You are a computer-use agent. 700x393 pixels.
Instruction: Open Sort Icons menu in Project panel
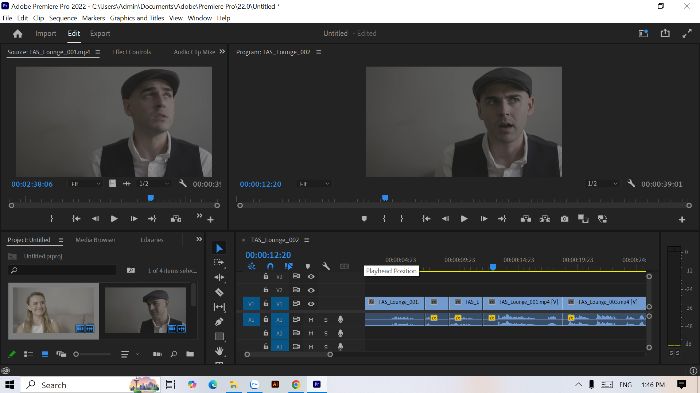(125, 354)
